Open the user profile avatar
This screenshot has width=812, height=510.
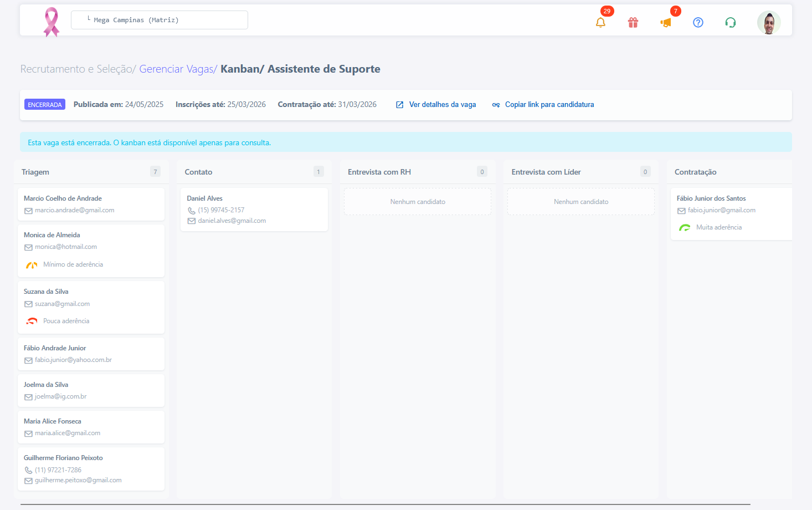point(769,23)
